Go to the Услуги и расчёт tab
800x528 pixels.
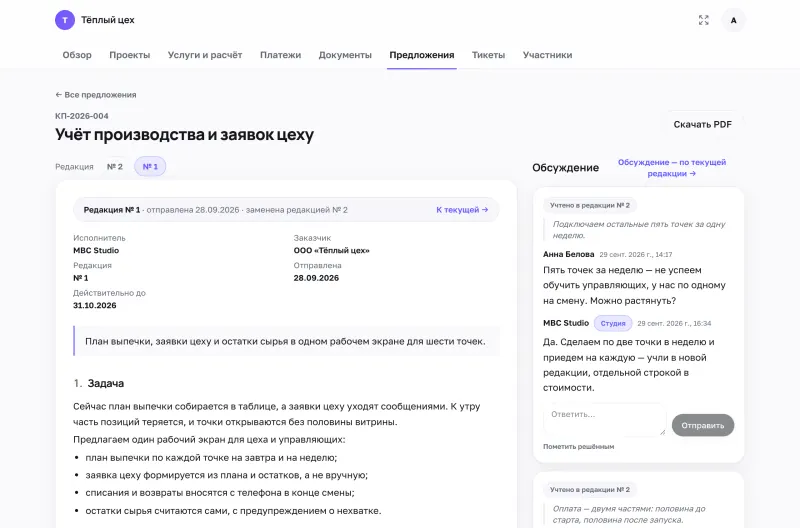tap(205, 55)
